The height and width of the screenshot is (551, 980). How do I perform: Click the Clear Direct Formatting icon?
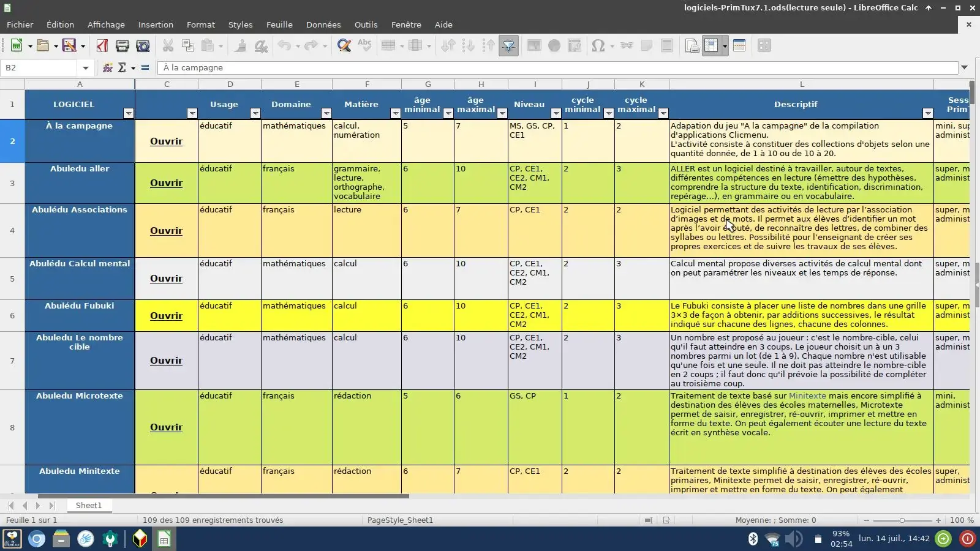click(261, 46)
